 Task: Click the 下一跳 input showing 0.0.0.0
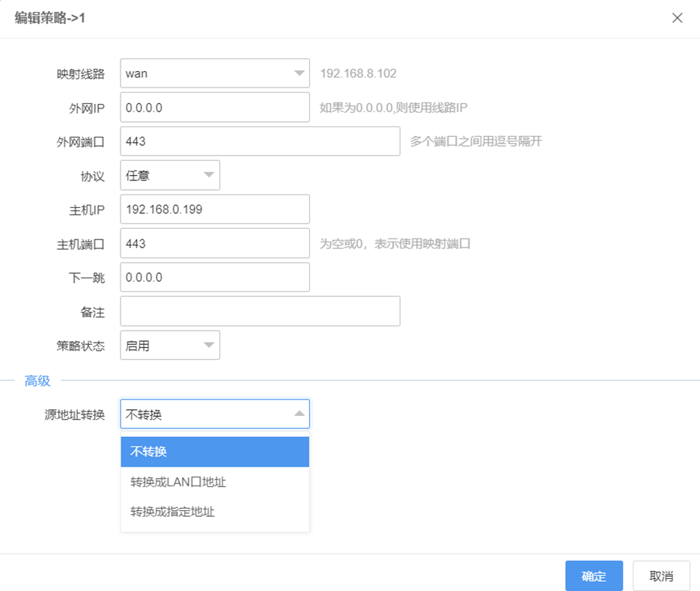(214, 277)
